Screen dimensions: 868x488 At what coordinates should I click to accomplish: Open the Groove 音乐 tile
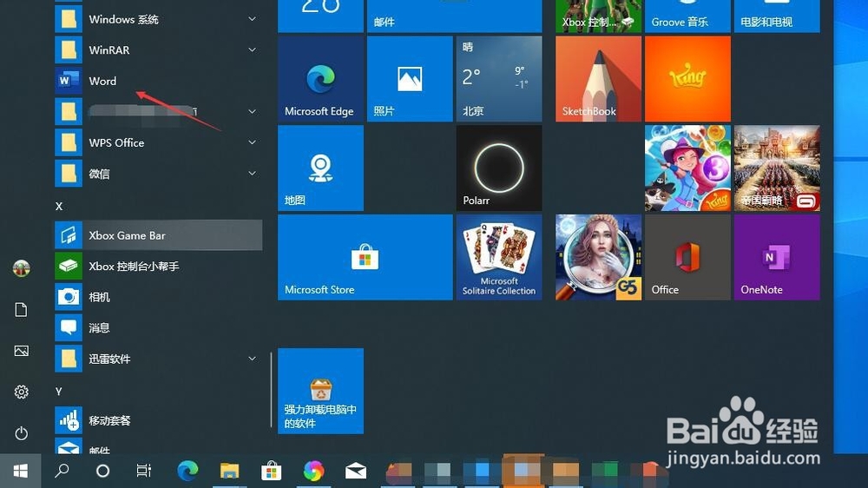(687, 16)
